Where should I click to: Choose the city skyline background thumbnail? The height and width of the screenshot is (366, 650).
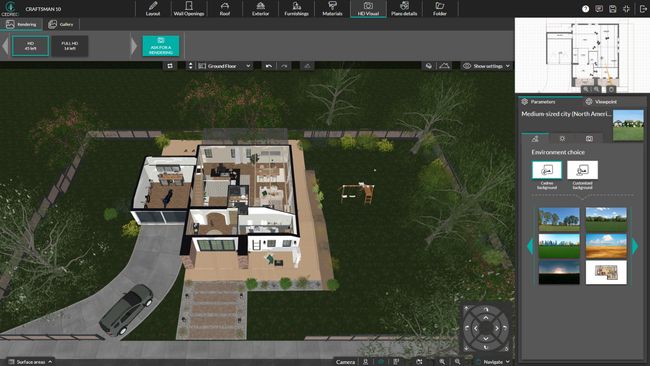(559, 246)
